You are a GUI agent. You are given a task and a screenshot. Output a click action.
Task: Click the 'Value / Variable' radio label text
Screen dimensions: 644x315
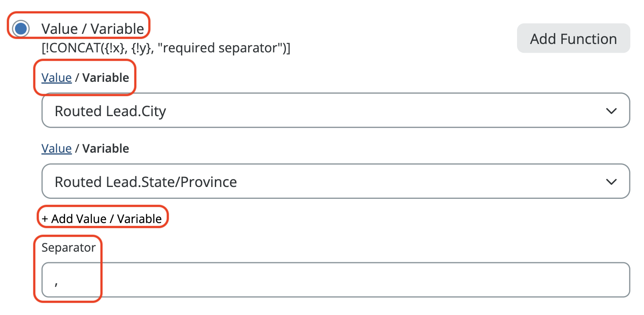93,29
